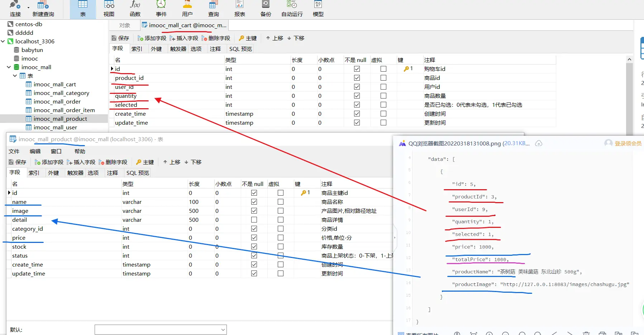Collapse the imooc_mall database node
This screenshot has width=644, height=335.
9,67
